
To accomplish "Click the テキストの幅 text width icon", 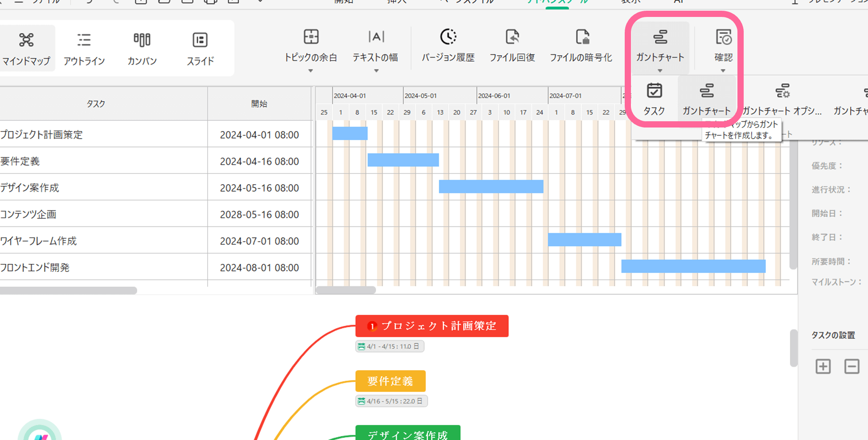I will [376, 37].
